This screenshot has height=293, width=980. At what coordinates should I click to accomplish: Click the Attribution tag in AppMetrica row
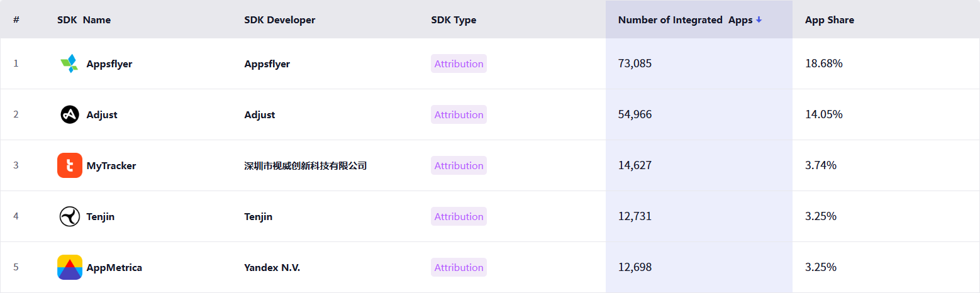(x=459, y=267)
